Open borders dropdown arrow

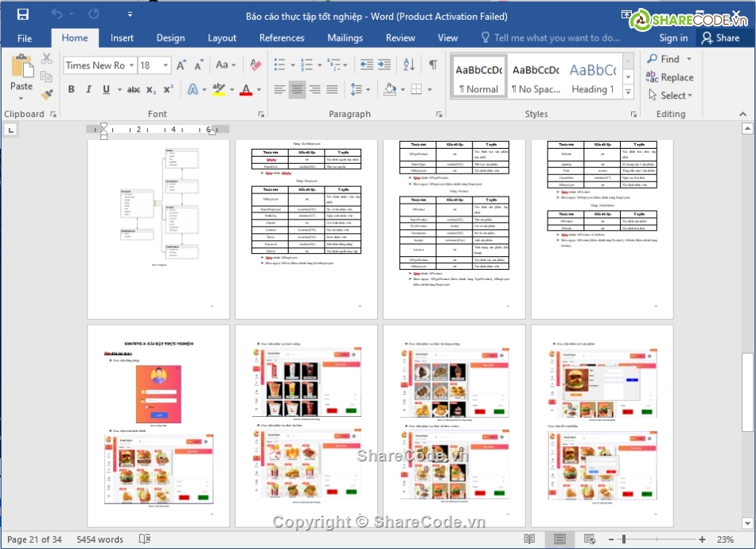point(430,89)
